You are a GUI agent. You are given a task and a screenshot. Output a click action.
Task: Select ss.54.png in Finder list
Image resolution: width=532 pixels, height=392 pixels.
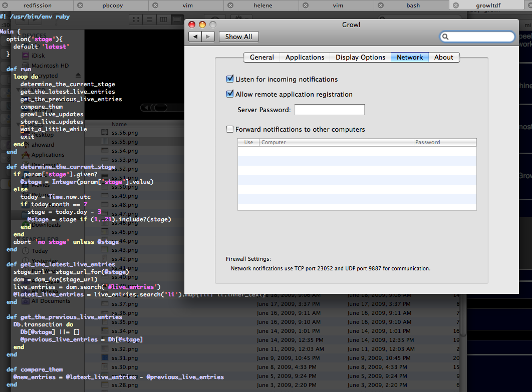(x=125, y=151)
